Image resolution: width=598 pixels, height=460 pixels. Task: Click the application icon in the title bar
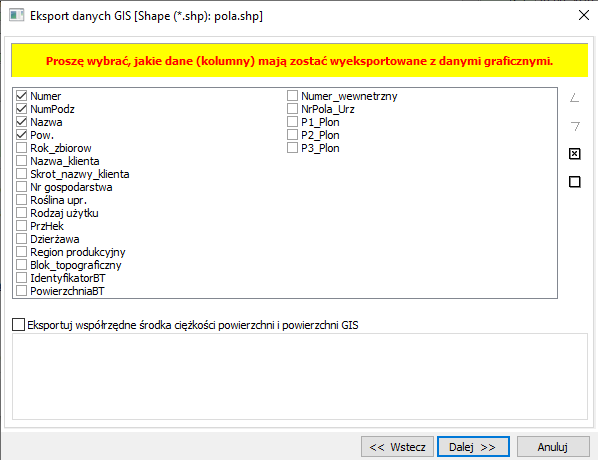tap(16, 16)
